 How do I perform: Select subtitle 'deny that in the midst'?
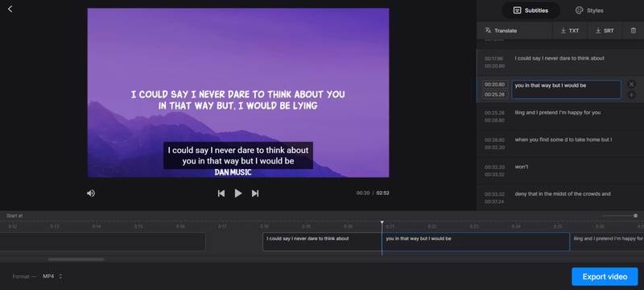pyautogui.click(x=560, y=198)
